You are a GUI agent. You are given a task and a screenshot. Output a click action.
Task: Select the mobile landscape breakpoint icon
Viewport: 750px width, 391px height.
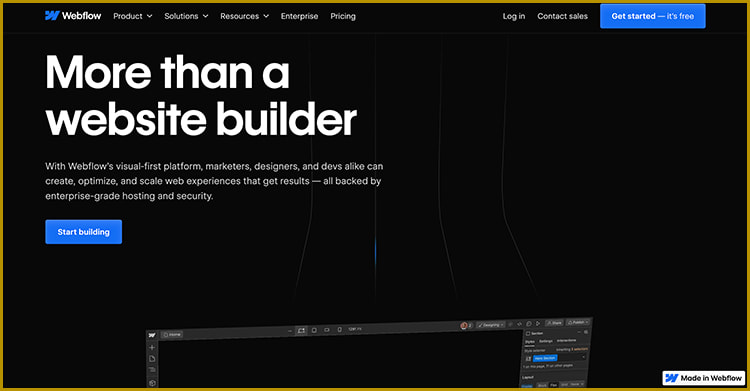coord(327,330)
